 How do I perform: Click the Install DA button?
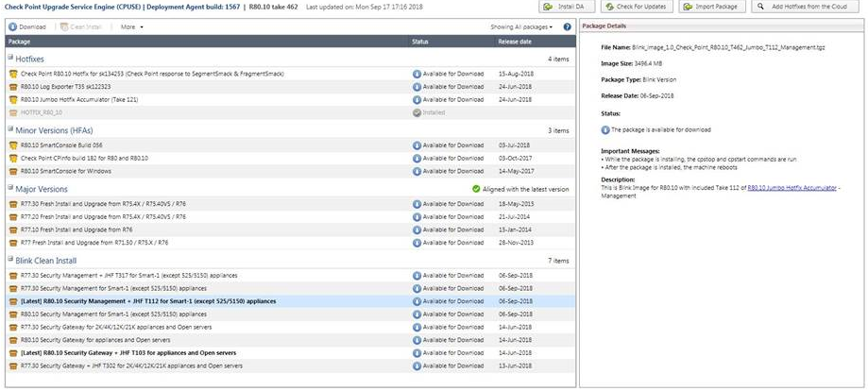(x=567, y=7)
